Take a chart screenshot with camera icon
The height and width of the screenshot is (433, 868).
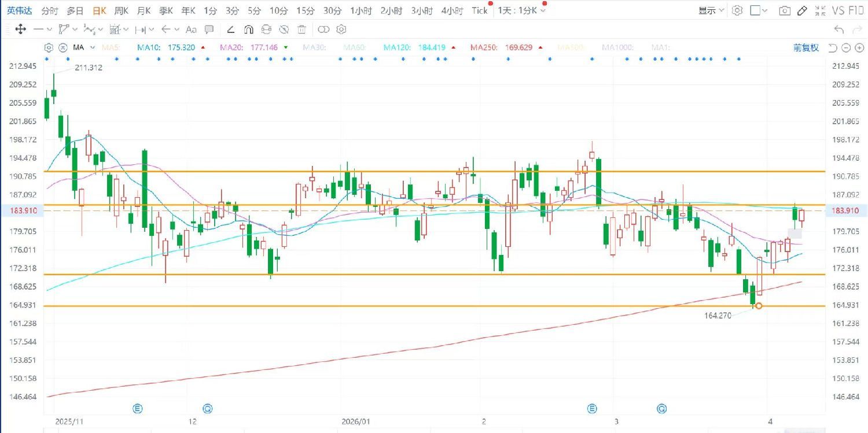pos(785,10)
